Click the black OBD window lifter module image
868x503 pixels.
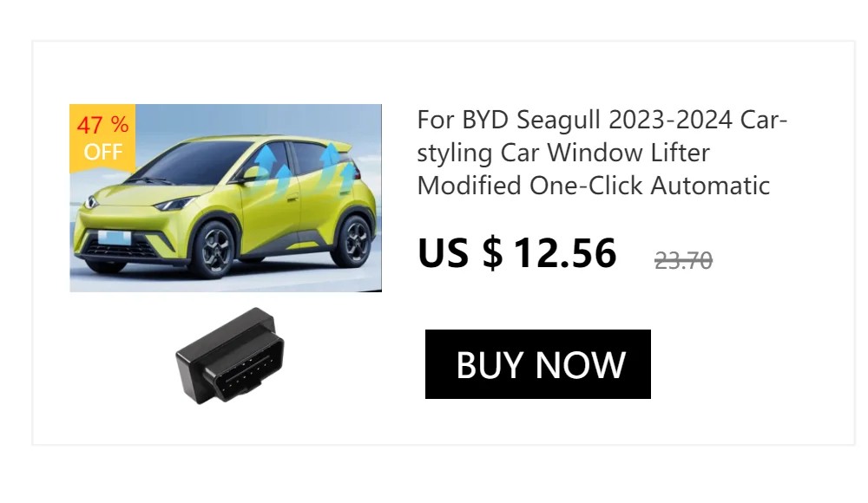coord(230,356)
